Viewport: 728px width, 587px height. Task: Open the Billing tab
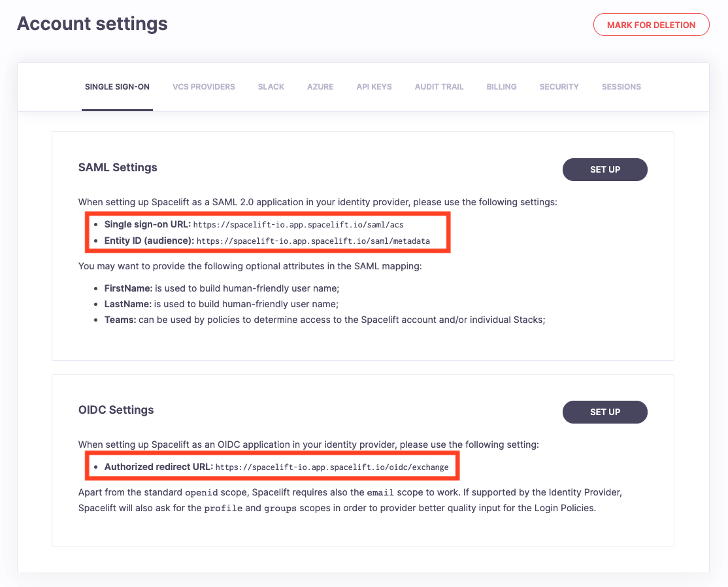501,87
